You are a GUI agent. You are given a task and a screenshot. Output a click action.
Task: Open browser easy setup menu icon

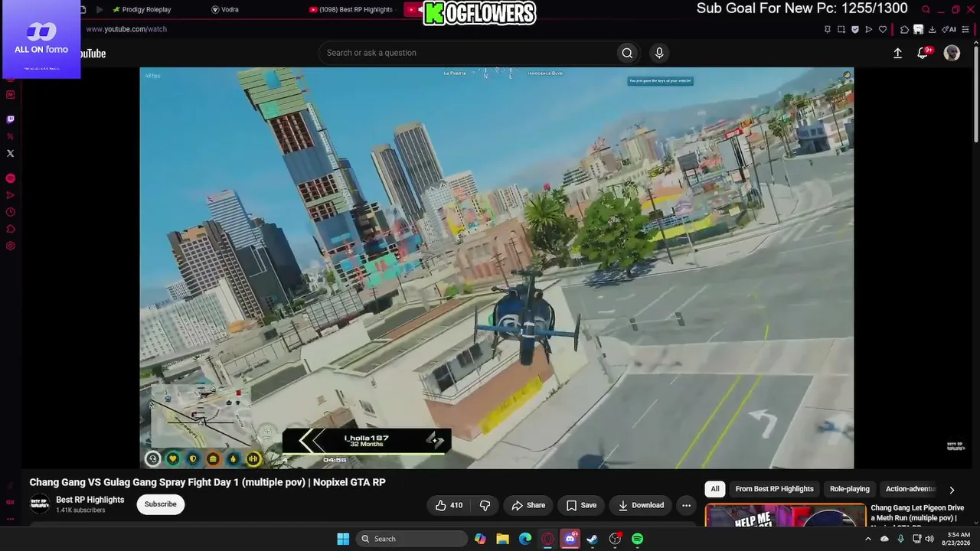pyautogui.click(x=967, y=29)
